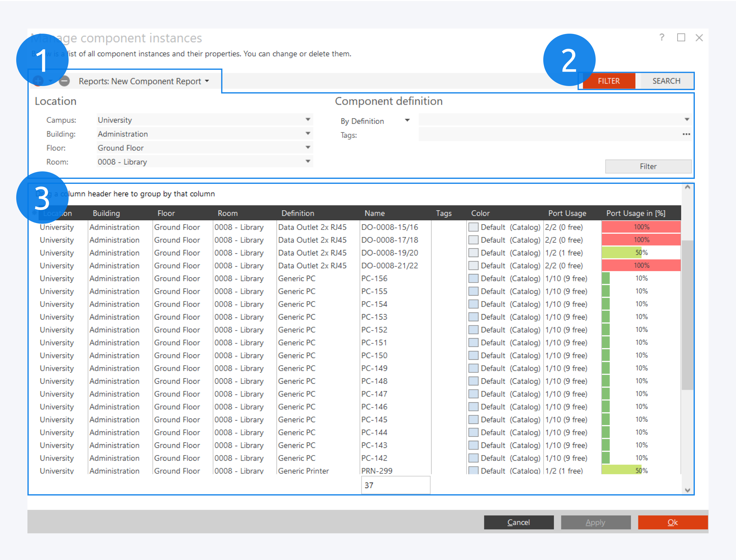Click the remove component minus icon
The image size is (736, 560).
tap(64, 81)
